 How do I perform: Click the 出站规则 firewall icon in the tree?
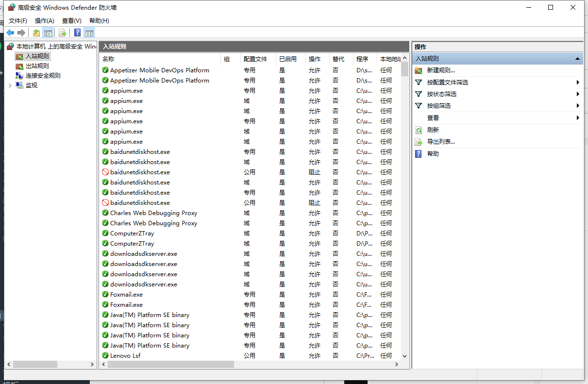(x=19, y=66)
